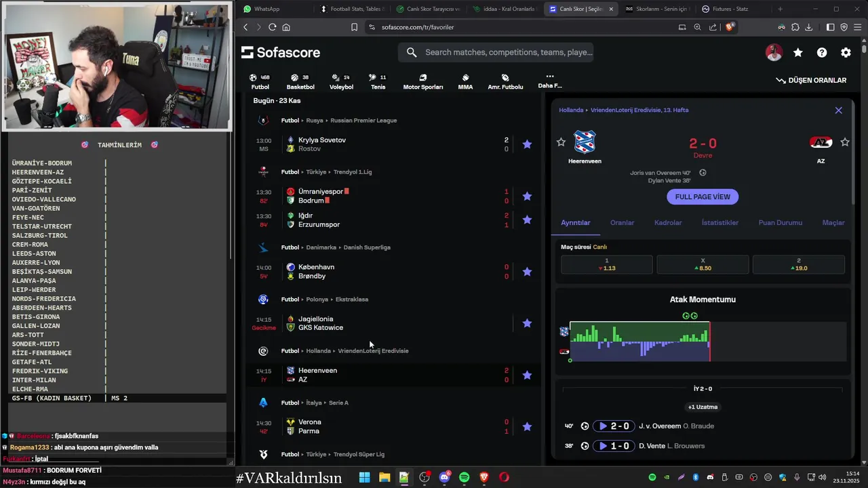Unfavorite the Heerenveen vs AZ match row
868x488 pixels.
[527, 375]
